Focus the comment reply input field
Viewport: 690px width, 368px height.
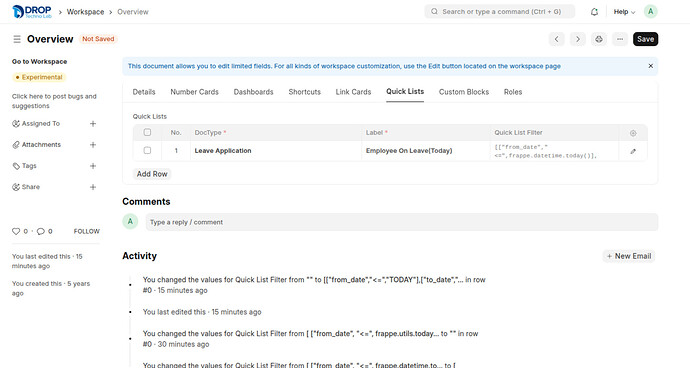[x=402, y=222]
